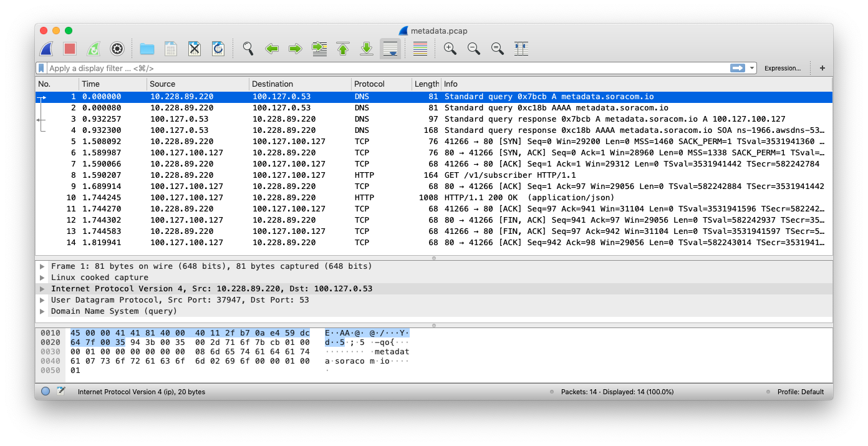The height and width of the screenshot is (446, 868).
Task: Open the display filter history dropdown
Action: click(753, 68)
